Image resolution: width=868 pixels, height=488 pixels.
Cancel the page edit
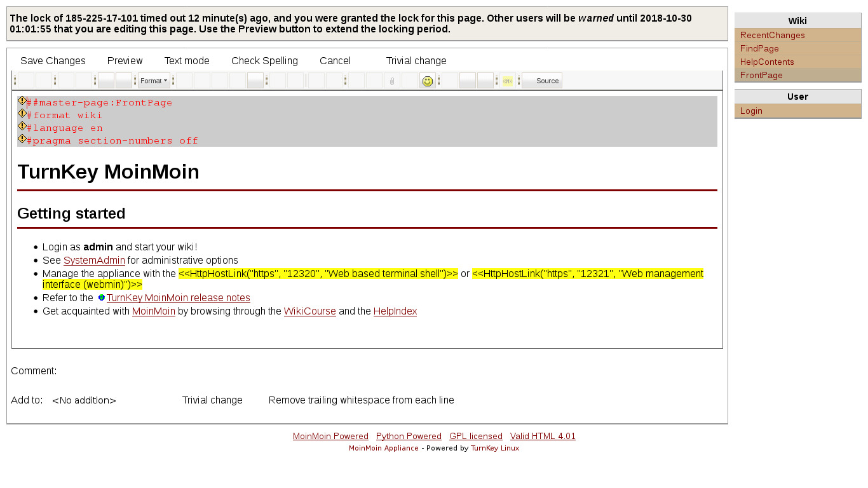[335, 61]
